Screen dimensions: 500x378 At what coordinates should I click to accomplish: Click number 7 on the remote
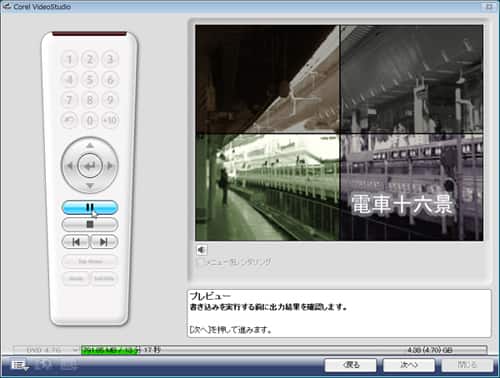click(69, 100)
